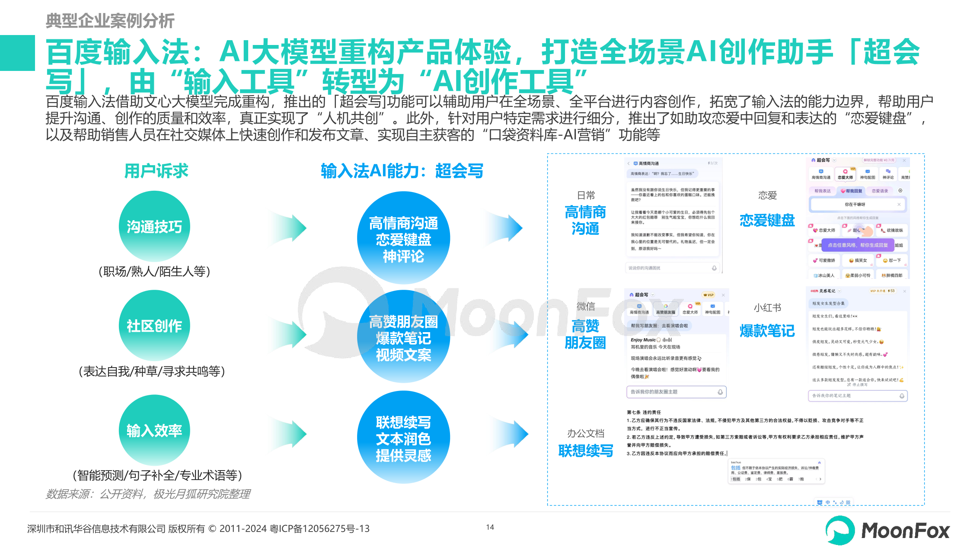Viewport: 980px width, 551px height.
Task: Click the 3/次 lightning quota indicator
Action: click(x=713, y=163)
